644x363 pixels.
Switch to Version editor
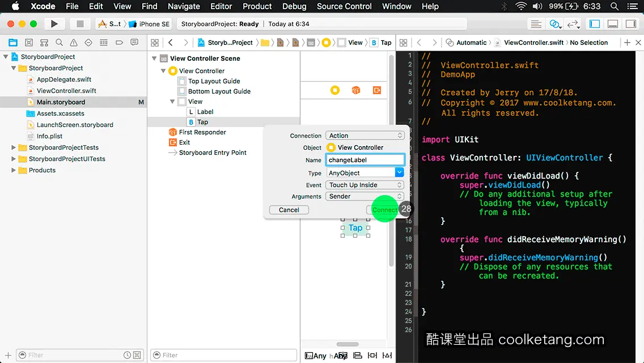pyautogui.click(x=573, y=24)
